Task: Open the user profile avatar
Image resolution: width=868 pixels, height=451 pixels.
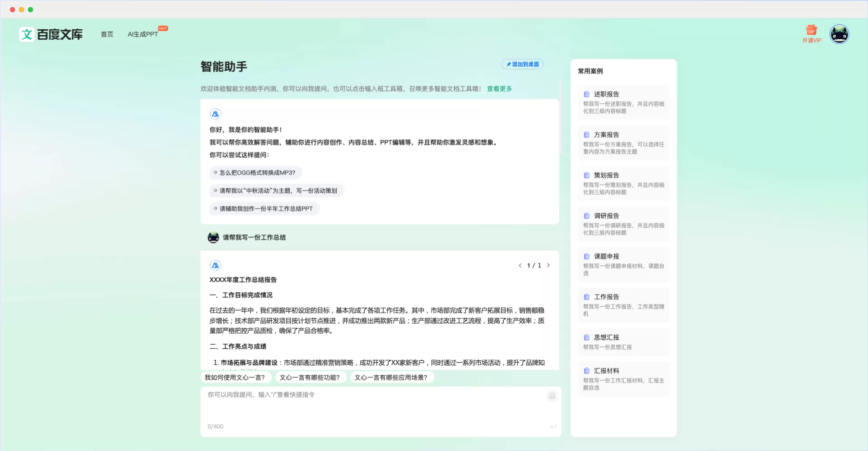Action: [x=839, y=34]
